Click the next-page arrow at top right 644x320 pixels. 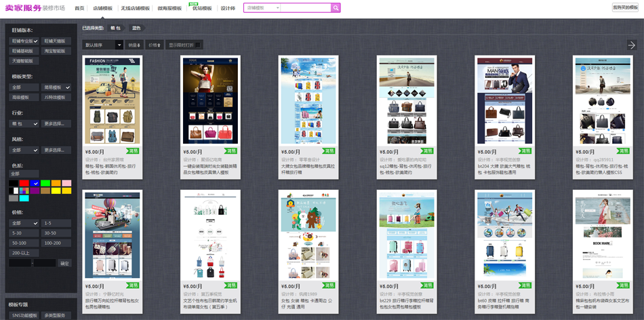click(x=631, y=45)
